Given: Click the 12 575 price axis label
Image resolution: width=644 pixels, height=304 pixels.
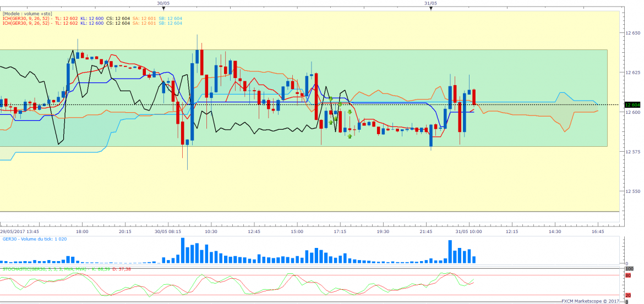Looking at the screenshot, I should pos(632,152).
